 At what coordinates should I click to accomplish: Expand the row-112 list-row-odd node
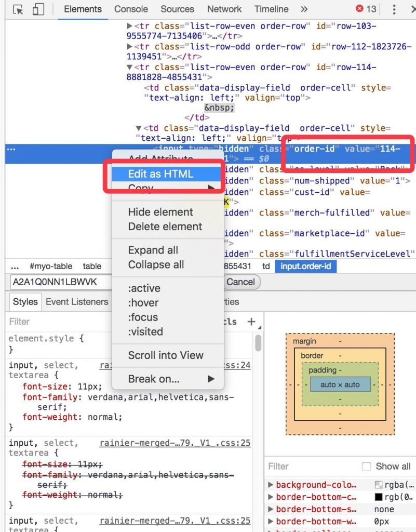pos(130,47)
